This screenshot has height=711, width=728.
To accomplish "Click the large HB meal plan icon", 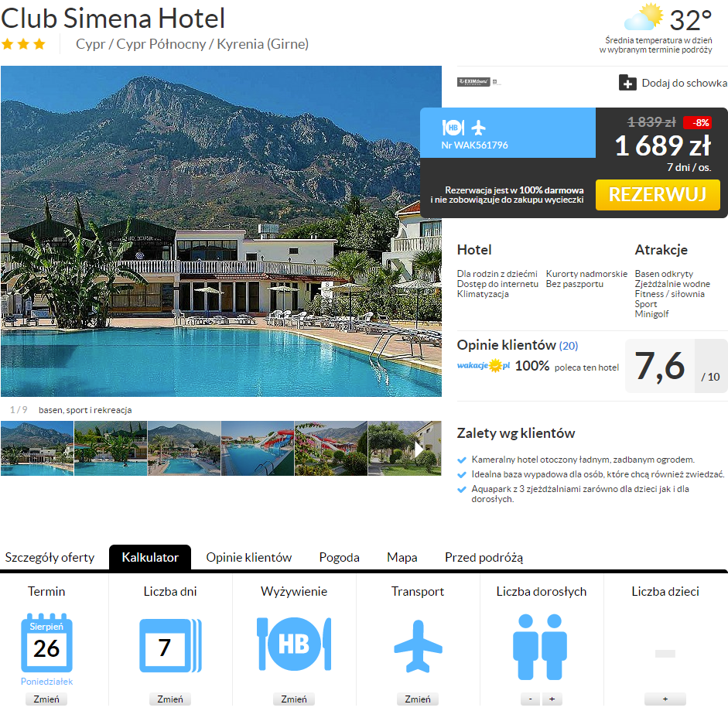I will [x=294, y=644].
